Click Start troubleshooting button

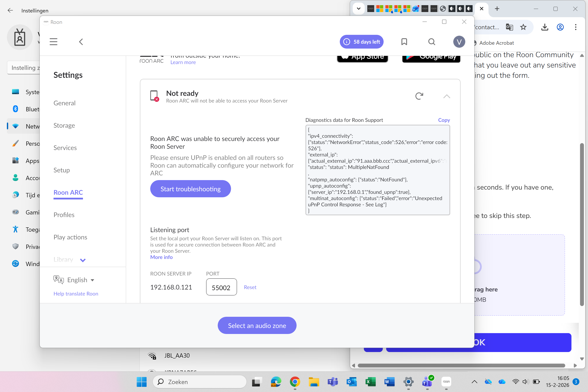click(x=190, y=189)
